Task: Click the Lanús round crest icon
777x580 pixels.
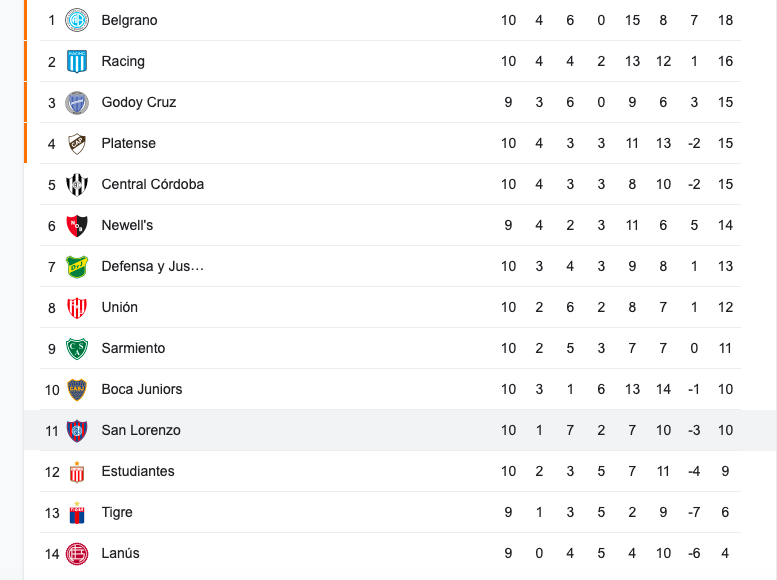Action: pos(77,554)
